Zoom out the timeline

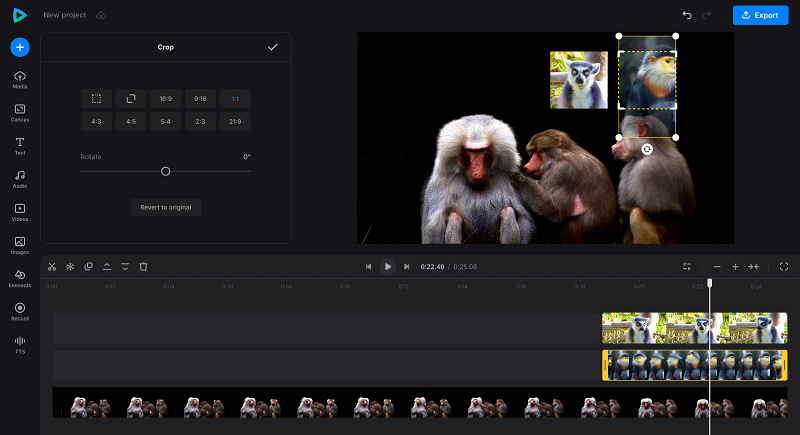(717, 267)
